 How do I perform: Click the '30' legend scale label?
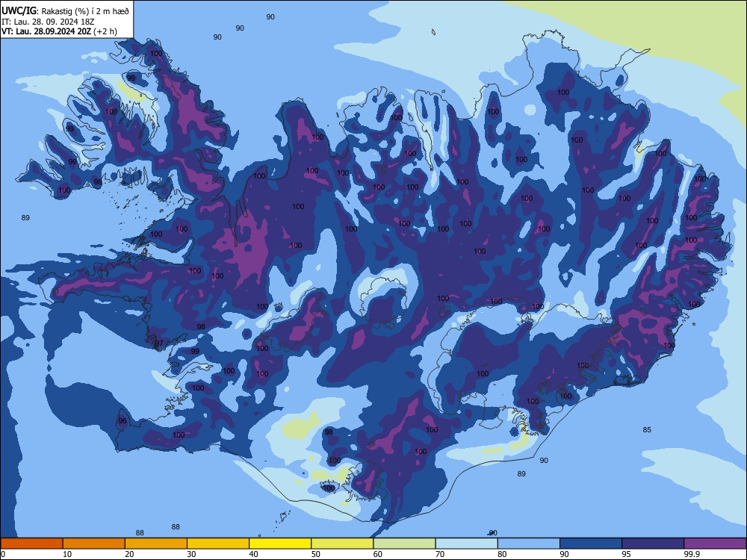click(191, 554)
